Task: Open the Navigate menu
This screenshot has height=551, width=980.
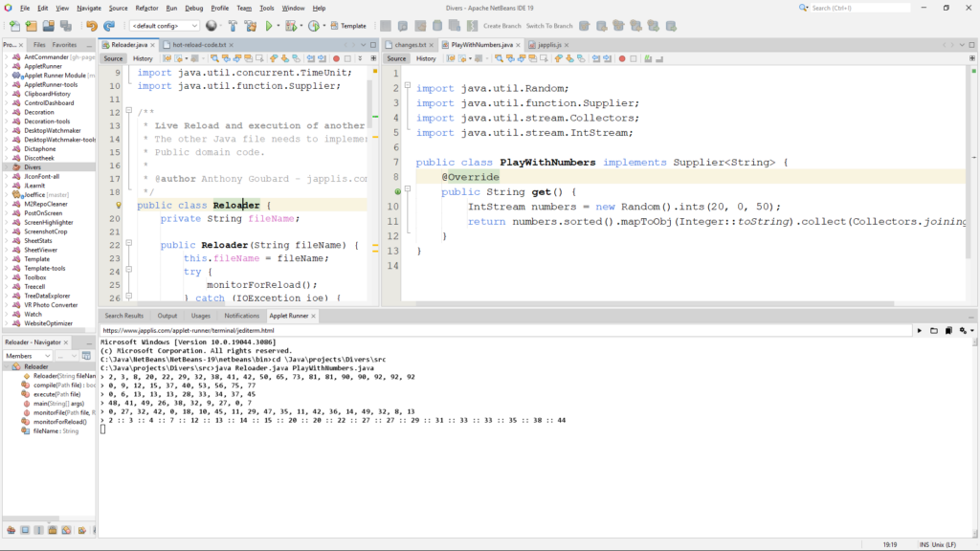Action: [x=89, y=8]
